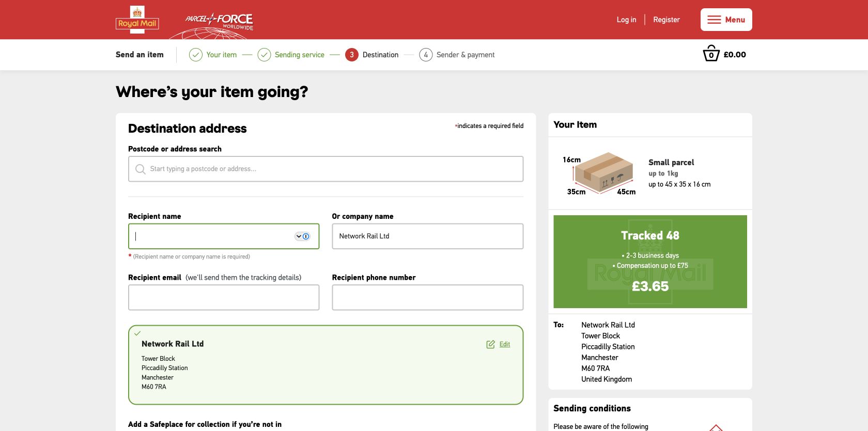The height and width of the screenshot is (431, 868).
Task: Click the green tick on selected address card
Action: click(137, 333)
